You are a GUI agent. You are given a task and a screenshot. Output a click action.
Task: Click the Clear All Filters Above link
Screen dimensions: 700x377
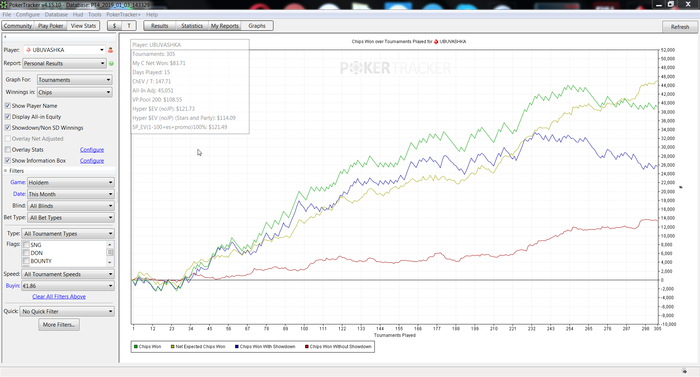[59, 297]
